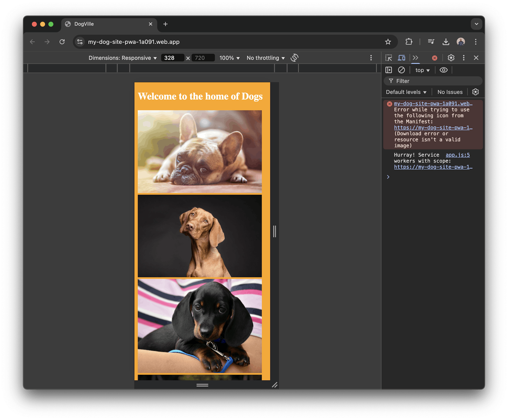The image size is (508, 420).
Task: Toggle the console sidebar panel
Action: tap(388, 70)
